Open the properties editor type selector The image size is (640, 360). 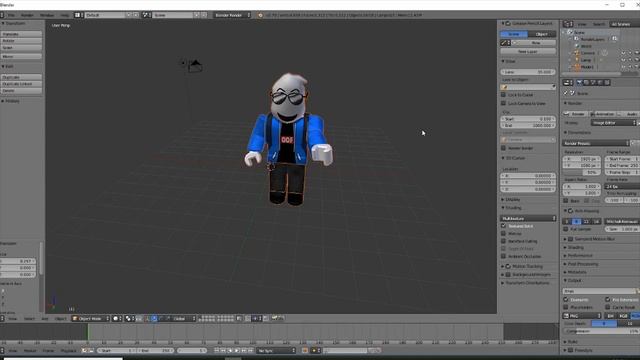(568, 82)
